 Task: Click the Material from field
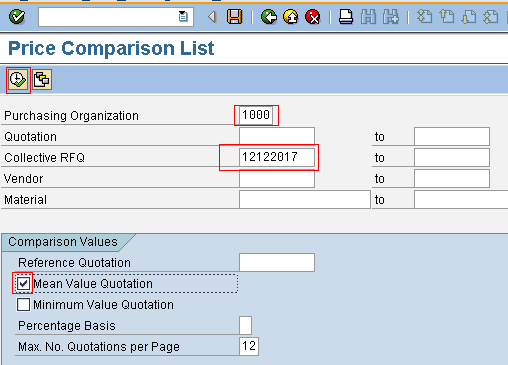click(x=305, y=199)
